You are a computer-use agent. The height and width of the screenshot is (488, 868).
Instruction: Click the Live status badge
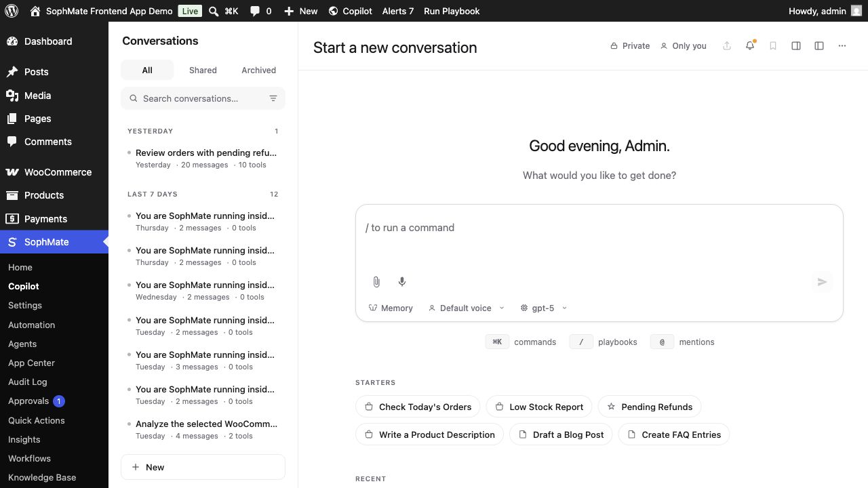click(x=190, y=11)
